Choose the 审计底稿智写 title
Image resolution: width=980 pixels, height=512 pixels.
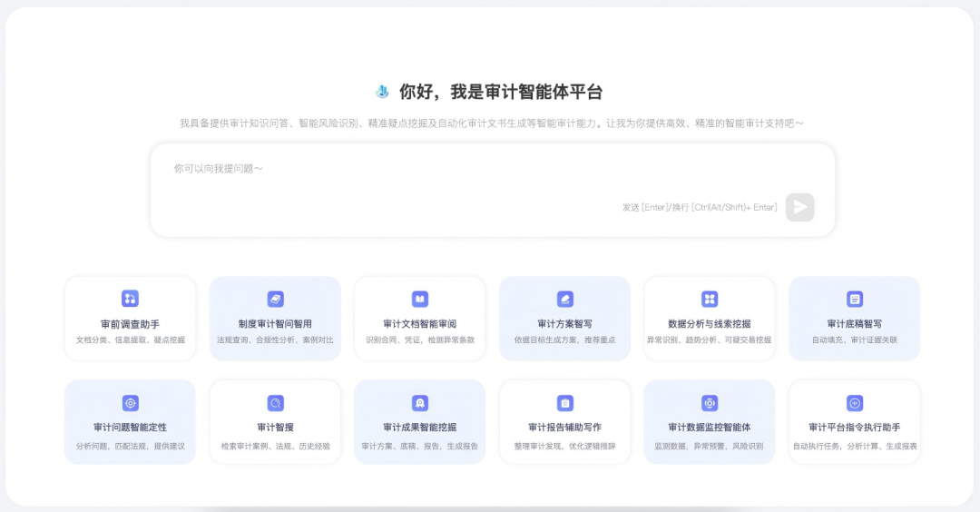tap(855, 324)
